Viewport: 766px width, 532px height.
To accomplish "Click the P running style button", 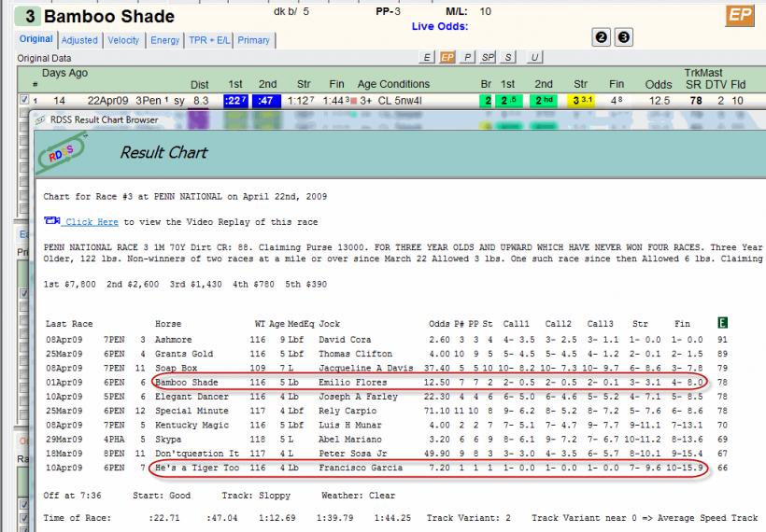I will click(x=467, y=58).
